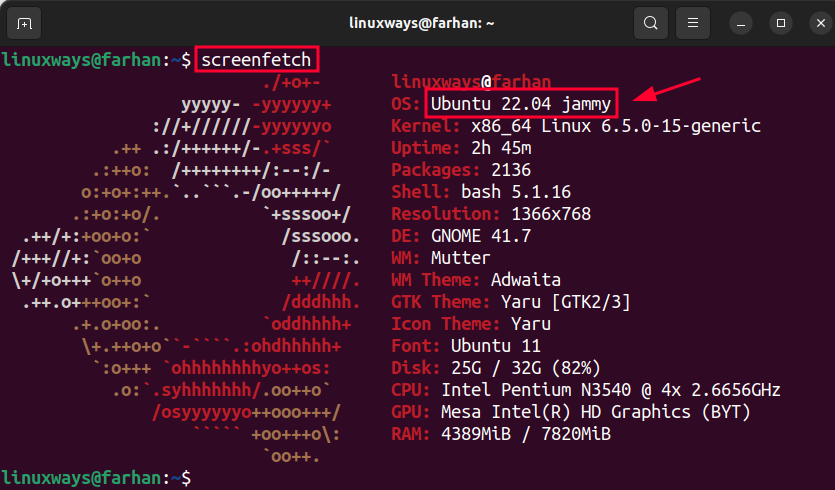Click the OS value Ubuntu 22.04 jammy
The width and height of the screenshot is (835, 490).
(x=521, y=103)
